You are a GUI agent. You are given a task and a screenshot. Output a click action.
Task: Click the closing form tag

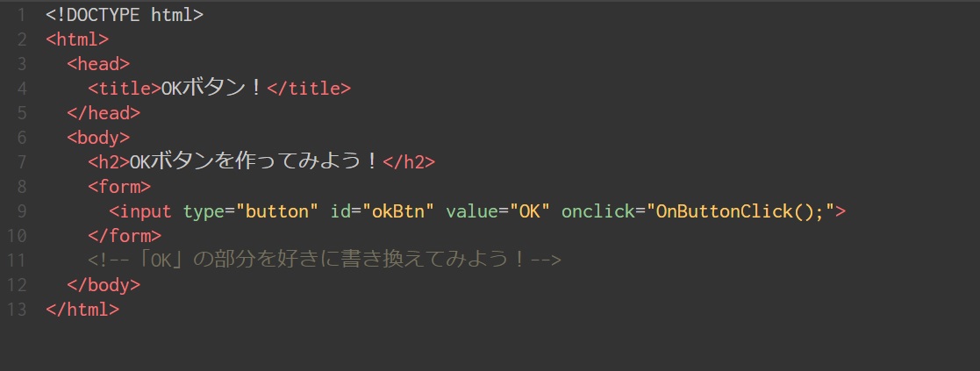click(125, 235)
